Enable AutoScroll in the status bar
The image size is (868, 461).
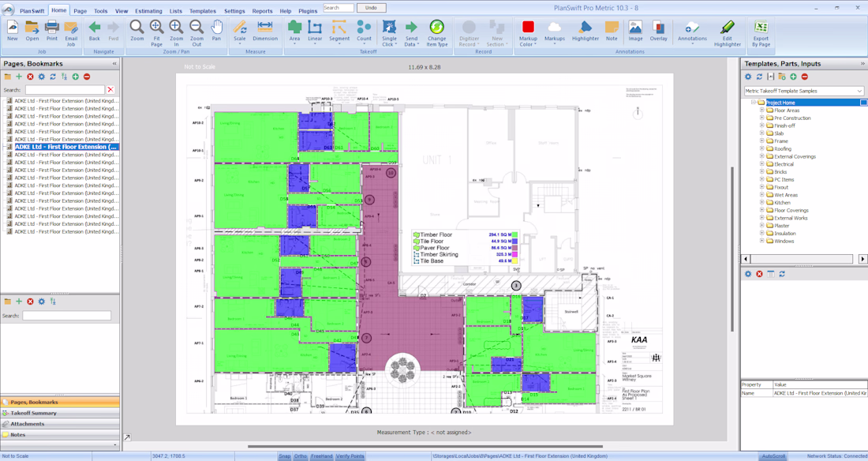click(773, 456)
